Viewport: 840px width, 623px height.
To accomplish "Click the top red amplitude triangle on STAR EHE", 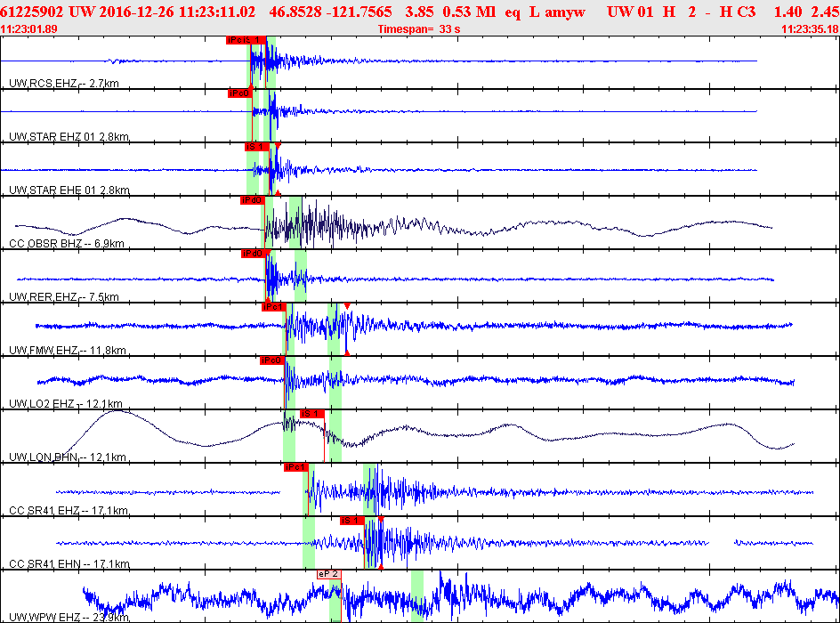I will (278, 146).
